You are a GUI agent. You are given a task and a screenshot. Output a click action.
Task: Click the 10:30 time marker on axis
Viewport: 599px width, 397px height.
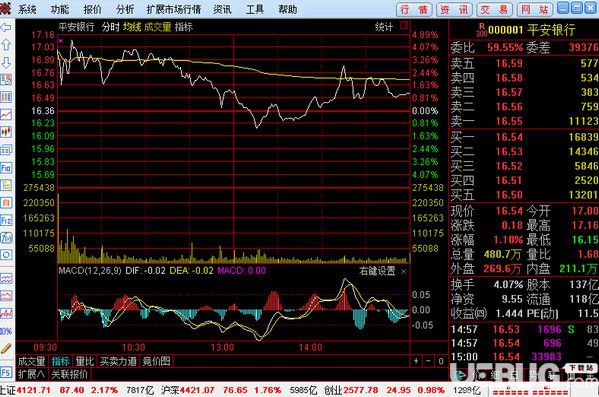pyautogui.click(x=133, y=347)
